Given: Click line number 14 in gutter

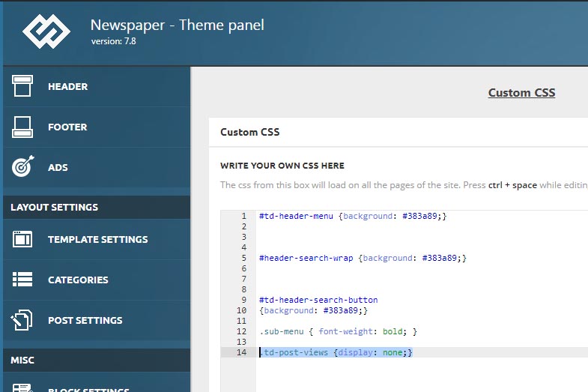Looking at the screenshot, I should [x=241, y=352].
